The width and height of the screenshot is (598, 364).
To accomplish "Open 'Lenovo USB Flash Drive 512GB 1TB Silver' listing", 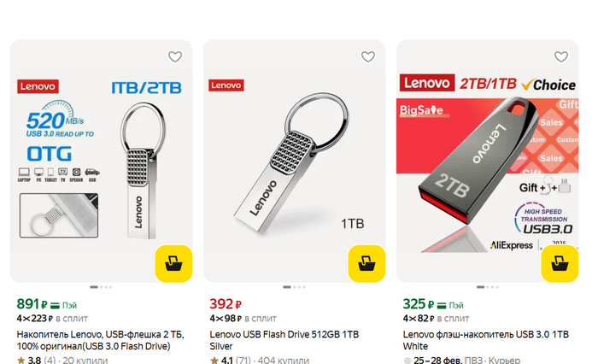I will 284,340.
